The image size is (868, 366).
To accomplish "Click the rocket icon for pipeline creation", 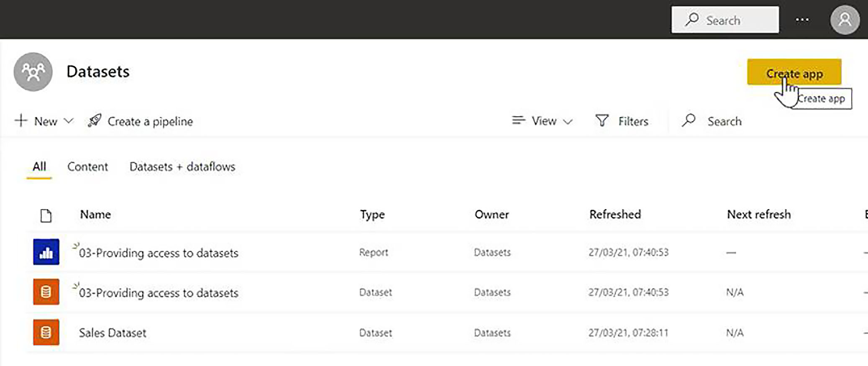I will pyautogui.click(x=95, y=121).
